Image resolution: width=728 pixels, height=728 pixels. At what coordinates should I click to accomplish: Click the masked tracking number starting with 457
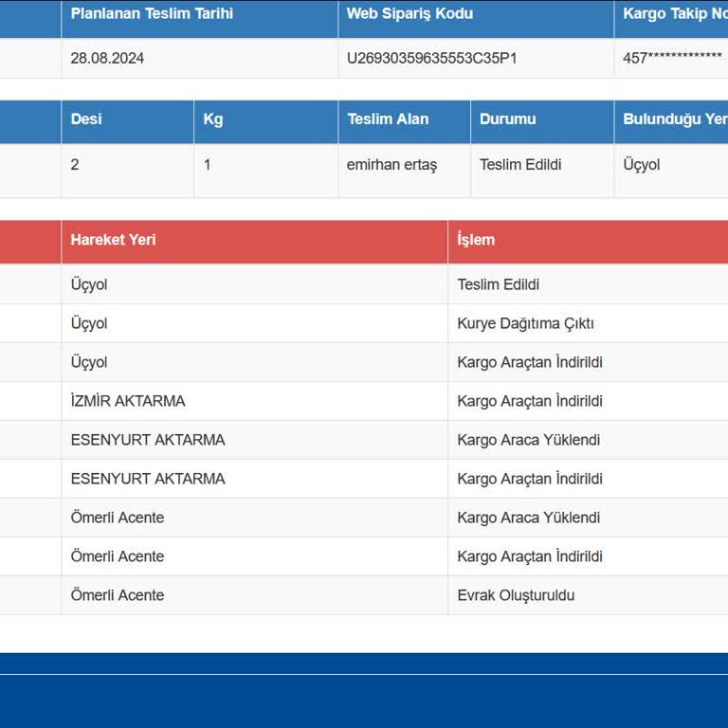[671, 58]
